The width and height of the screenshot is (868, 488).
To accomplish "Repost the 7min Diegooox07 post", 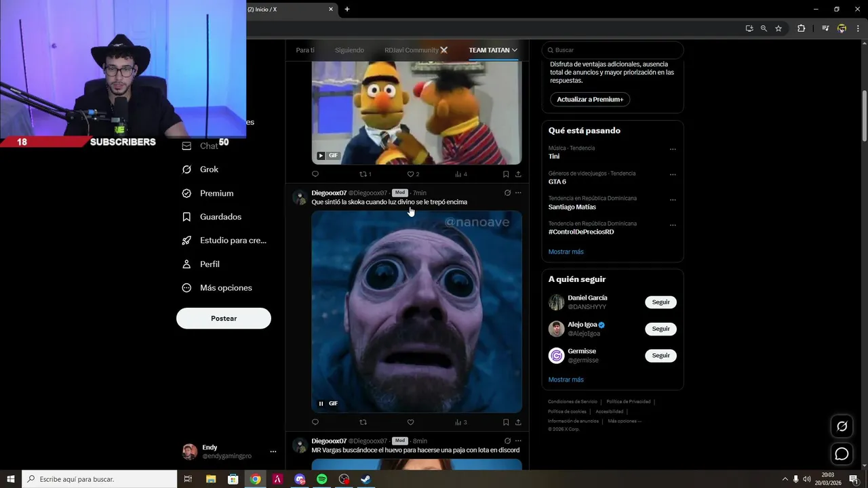I will (x=363, y=422).
